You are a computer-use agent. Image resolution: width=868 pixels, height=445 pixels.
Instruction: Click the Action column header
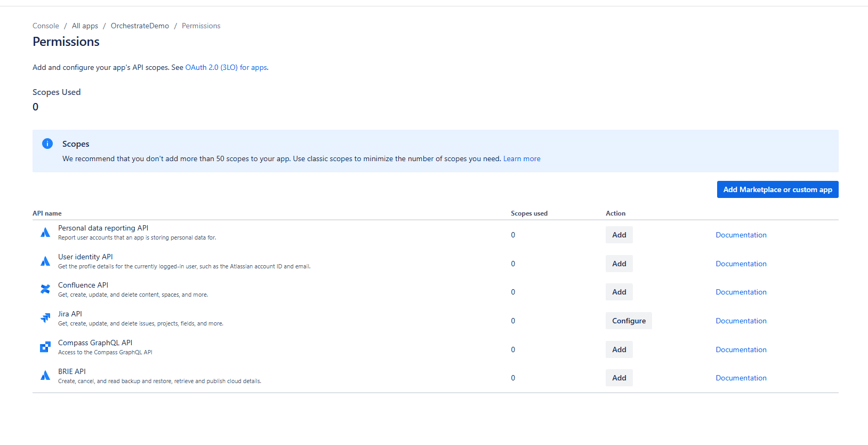tap(615, 213)
